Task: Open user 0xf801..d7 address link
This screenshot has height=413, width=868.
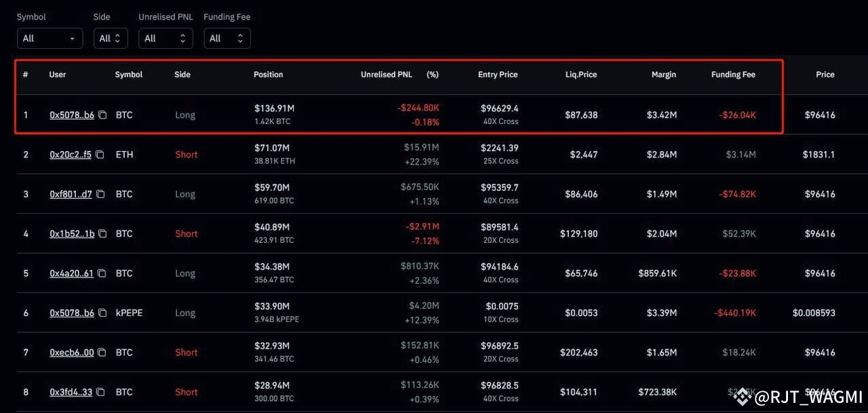Action: [71, 194]
